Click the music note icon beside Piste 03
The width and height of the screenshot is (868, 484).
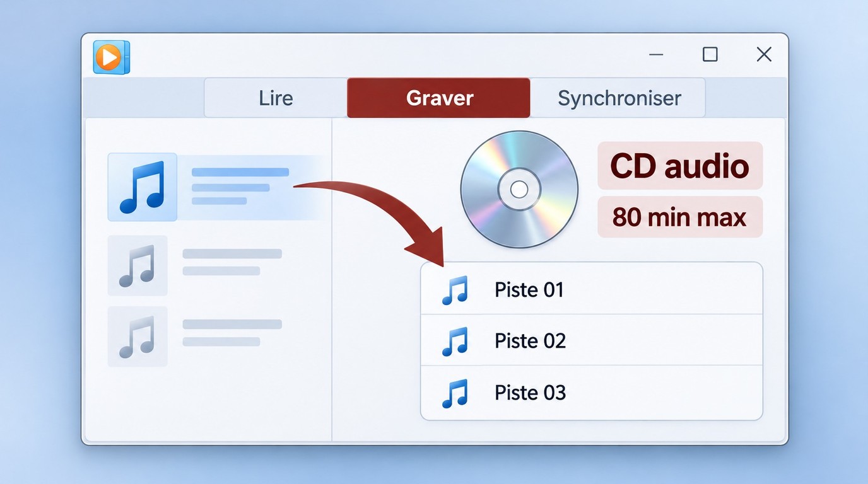pyautogui.click(x=455, y=393)
